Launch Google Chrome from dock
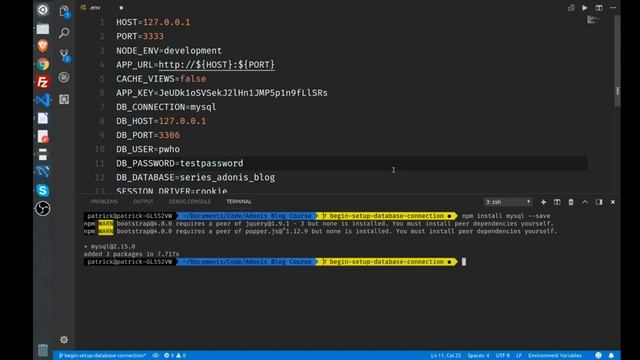The height and width of the screenshot is (360, 640). click(42, 64)
